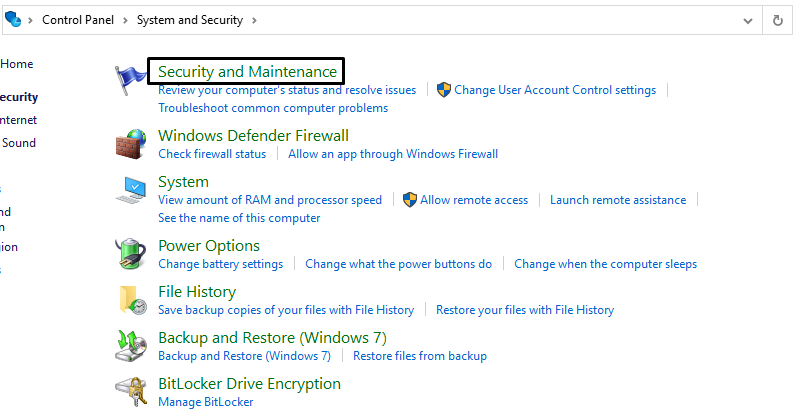
Task: Click the Security and Maintenance flag icon
Action: click(x=132, y=79)
